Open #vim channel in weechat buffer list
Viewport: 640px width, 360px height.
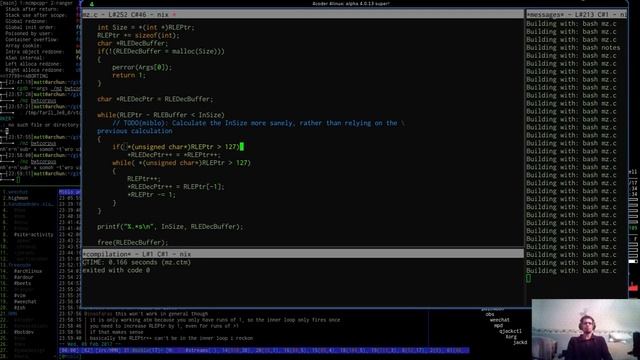point(20,296)
